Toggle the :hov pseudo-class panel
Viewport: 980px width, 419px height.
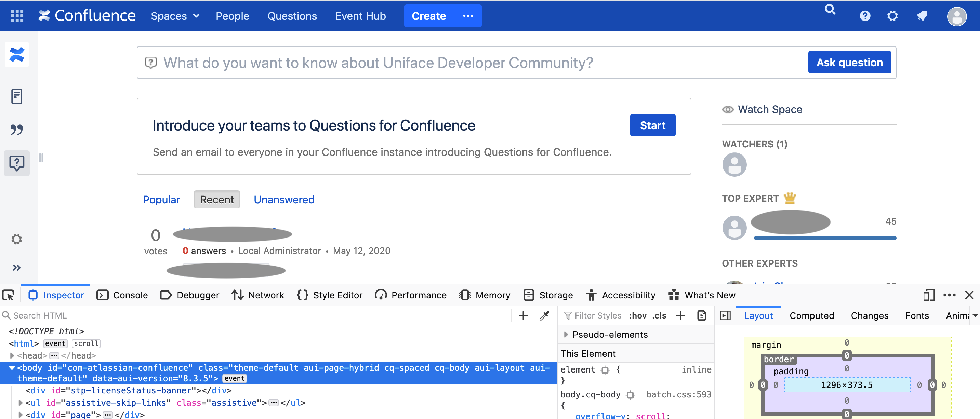638,315
